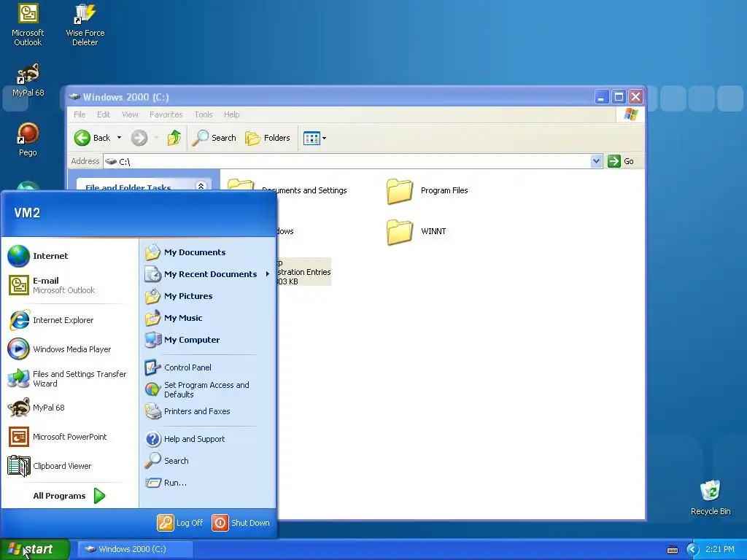
Task: Select the Documents and Settings folder
Action: (x=304, y=190)
